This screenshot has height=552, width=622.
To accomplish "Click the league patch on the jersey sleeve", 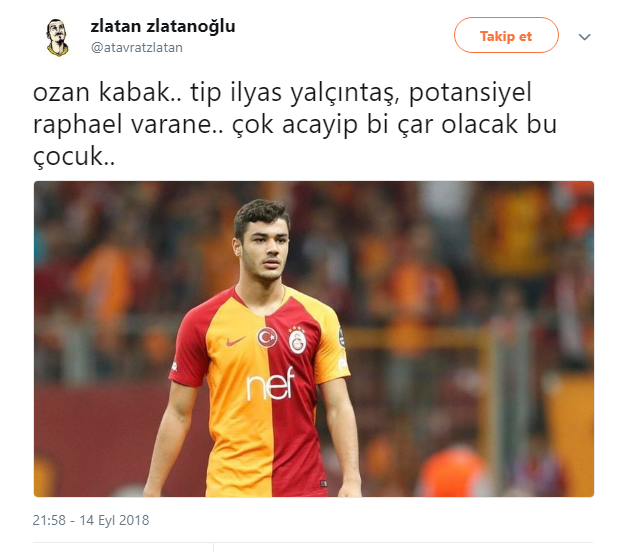I will coord(341,337).
